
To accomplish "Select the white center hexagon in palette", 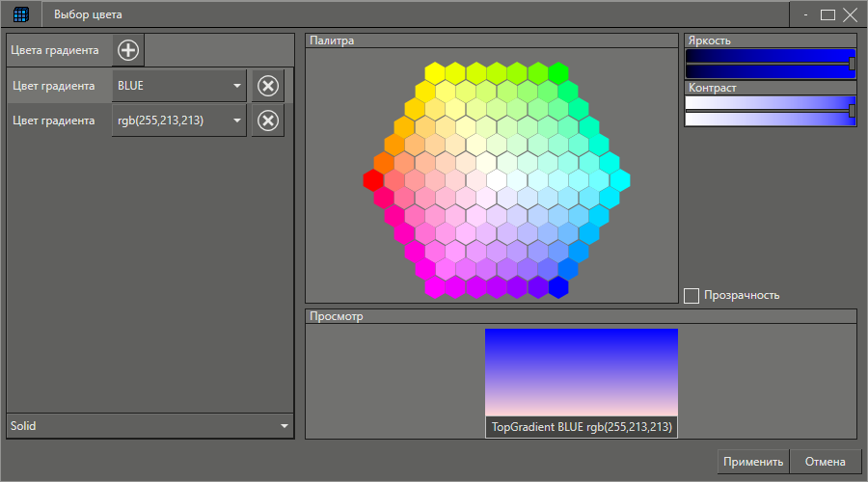I will tap(497, 180).
